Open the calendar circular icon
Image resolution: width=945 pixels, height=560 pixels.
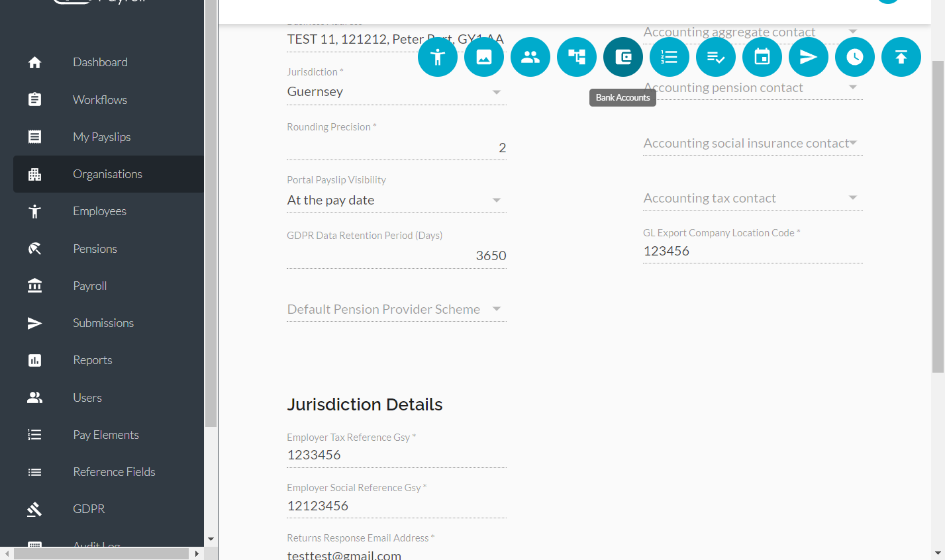tap(762, 57)
